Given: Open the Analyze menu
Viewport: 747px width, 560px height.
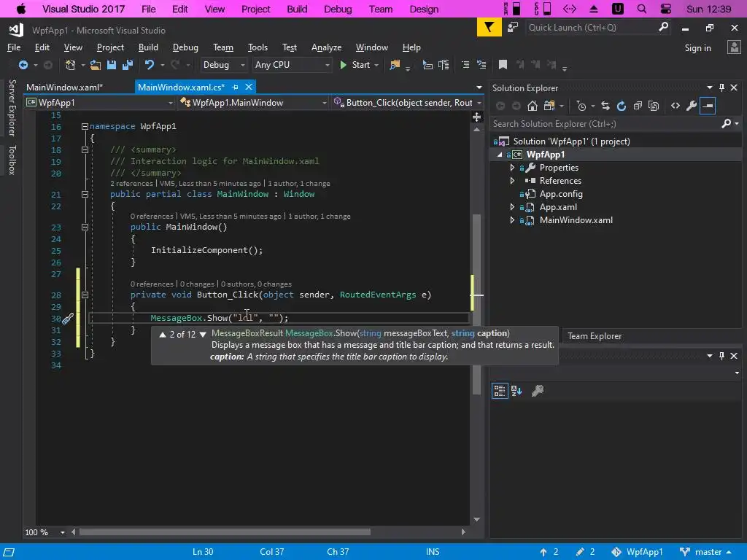Looking at the screenshot, I should [x=326, y=47].
